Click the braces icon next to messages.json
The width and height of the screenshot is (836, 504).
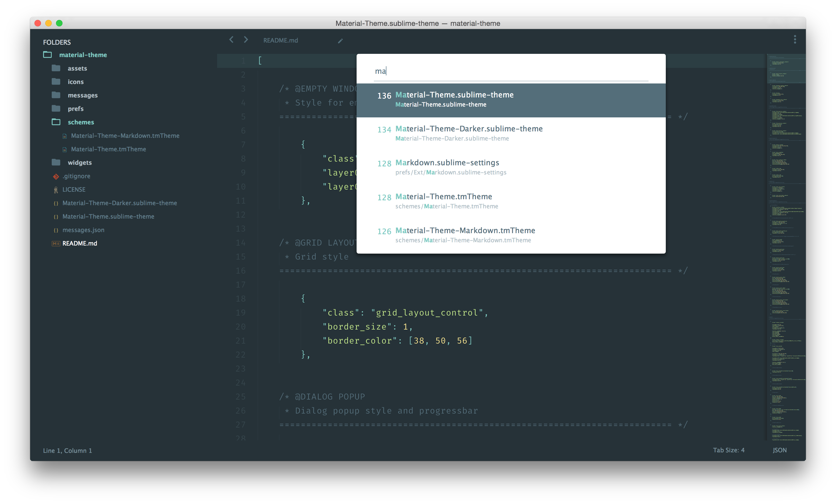[56, 230]
